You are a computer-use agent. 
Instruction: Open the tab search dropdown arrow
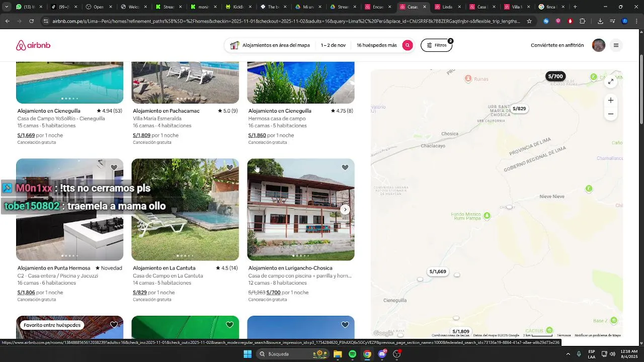point(6,7)
